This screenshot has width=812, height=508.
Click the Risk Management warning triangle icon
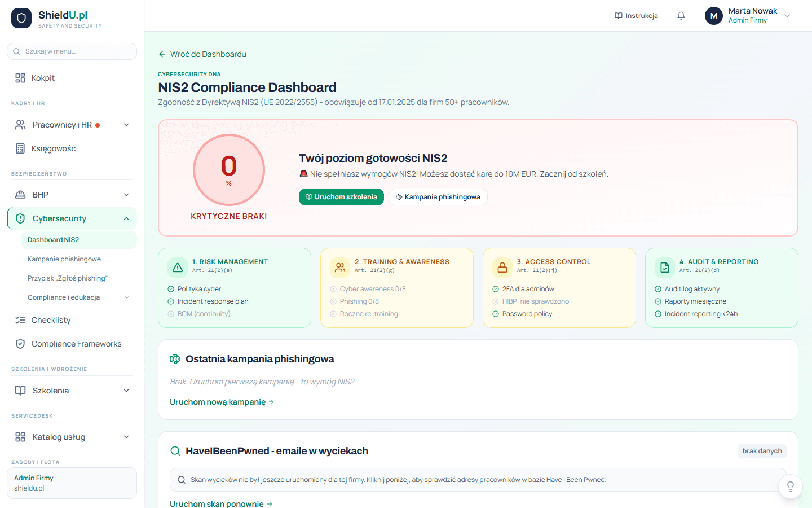point(178,268)
